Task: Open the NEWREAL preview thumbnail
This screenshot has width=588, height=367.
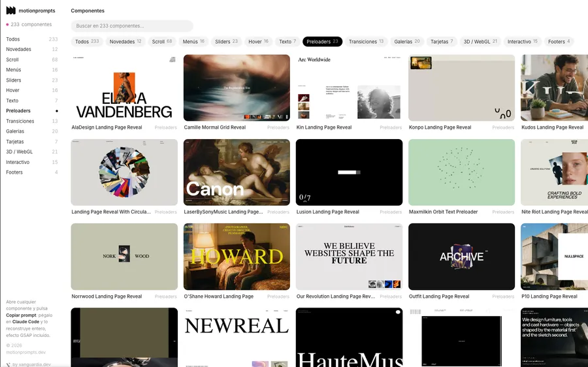Action: [237, 338]
